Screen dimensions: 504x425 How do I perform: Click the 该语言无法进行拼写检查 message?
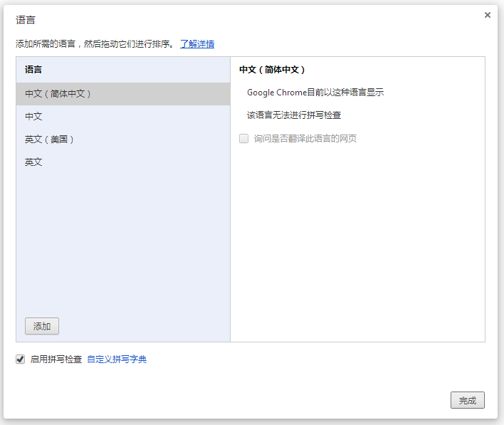[x=294, y=115]
